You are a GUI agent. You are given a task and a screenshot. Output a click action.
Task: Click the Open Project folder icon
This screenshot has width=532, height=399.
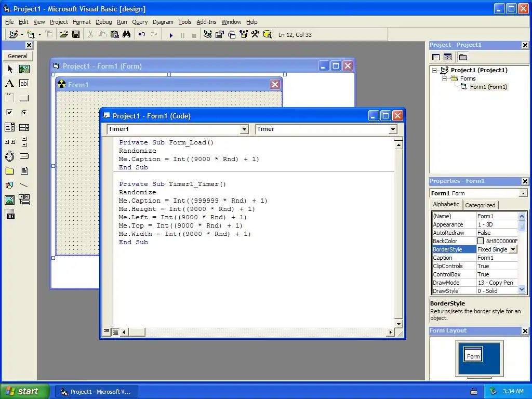63,34
